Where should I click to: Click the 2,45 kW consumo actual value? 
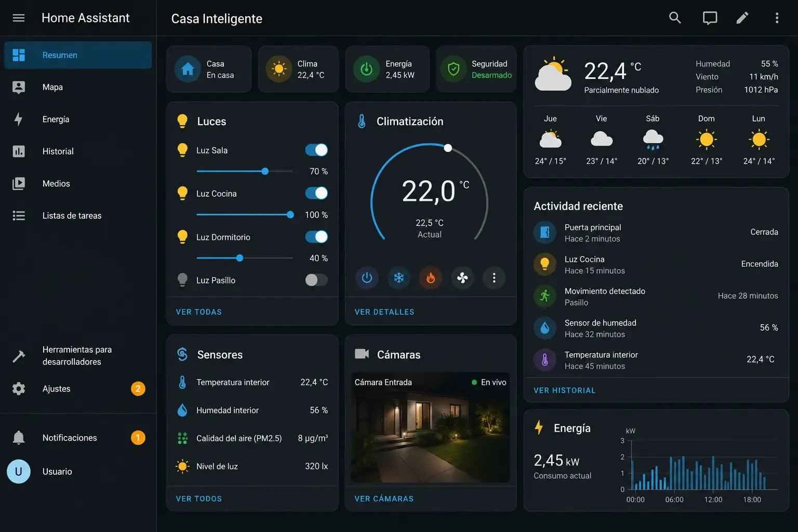click(556, 461)
